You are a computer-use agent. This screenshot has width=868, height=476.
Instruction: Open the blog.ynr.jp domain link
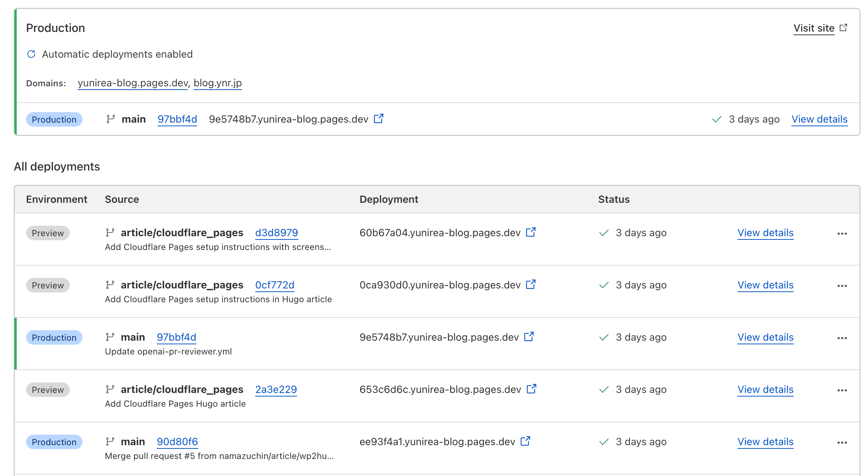pyautogui.click(x=218, y=83)
